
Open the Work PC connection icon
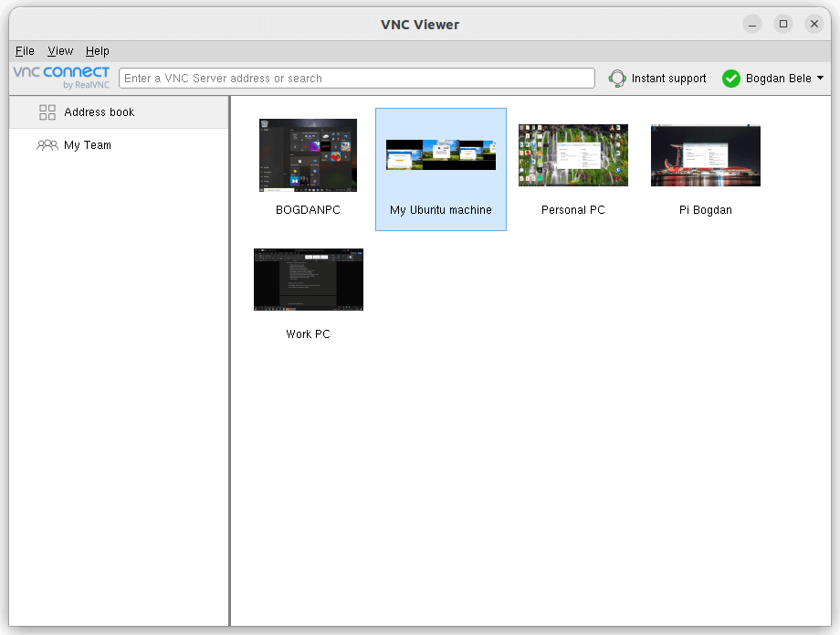(308, 280)
